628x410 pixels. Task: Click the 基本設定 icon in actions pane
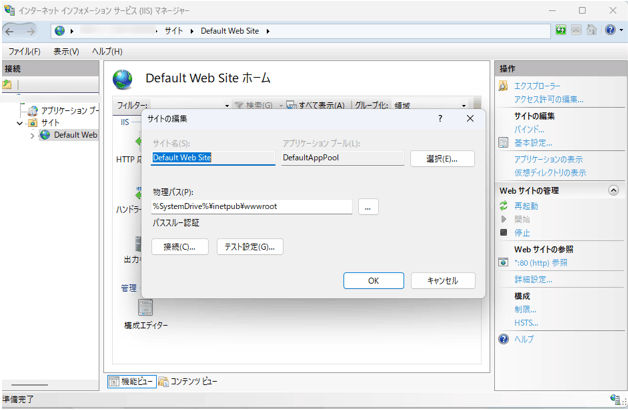503,143
